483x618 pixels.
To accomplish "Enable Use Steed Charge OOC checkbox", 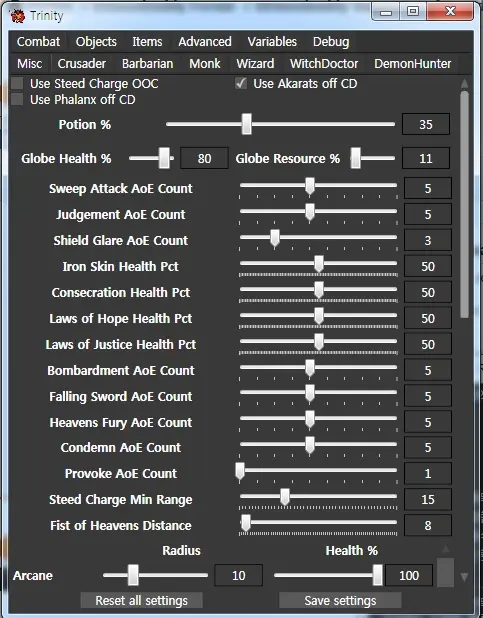I will (x=17, y=84).
